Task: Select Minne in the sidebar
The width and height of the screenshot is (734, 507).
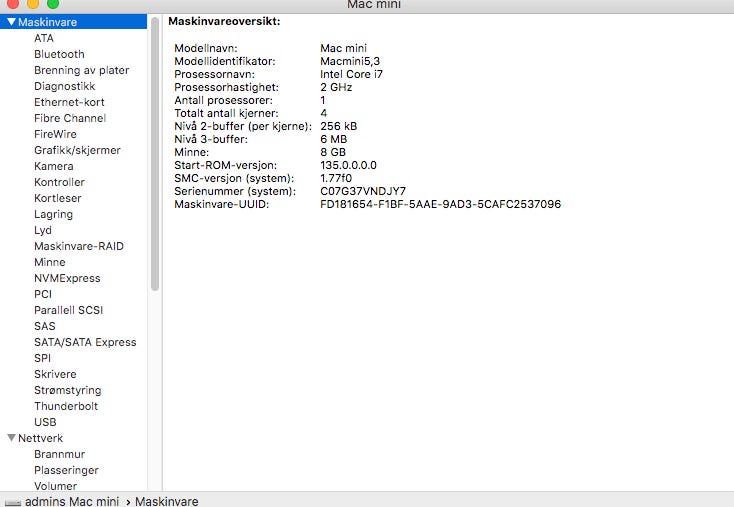Action: [50, 262]
